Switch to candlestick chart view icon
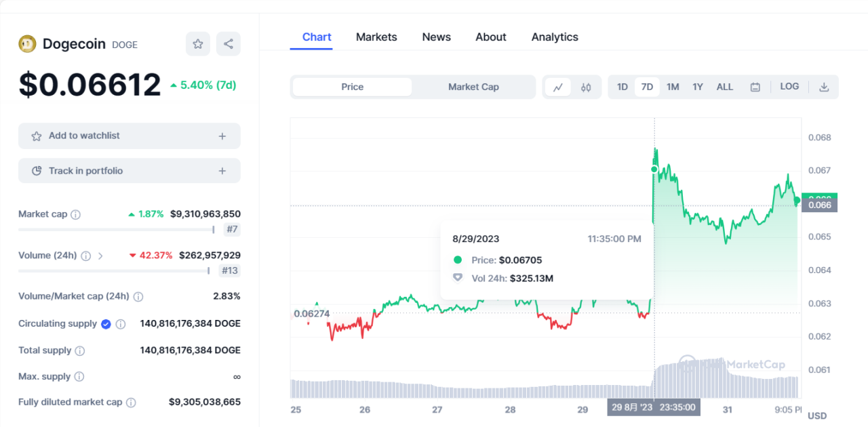The height and width of the screenshot is (427, 868). coord(587,87)
